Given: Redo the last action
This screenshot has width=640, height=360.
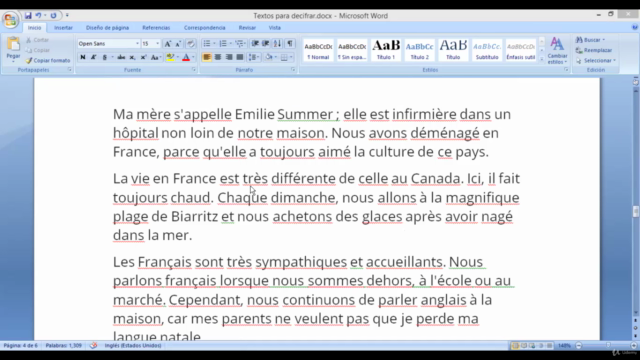Looking at the screenshot, I should coord(53,16).
